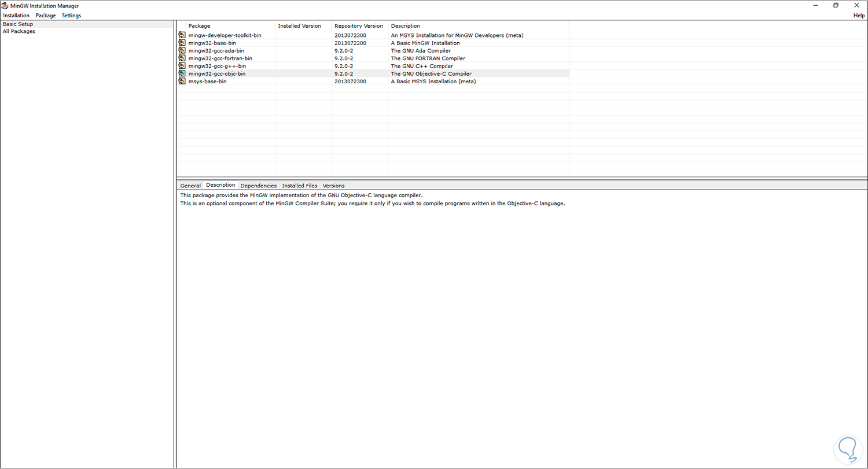Open the Installation menu
The width and height of the screenshot is (868, 469).
click(x=16, y=16)
